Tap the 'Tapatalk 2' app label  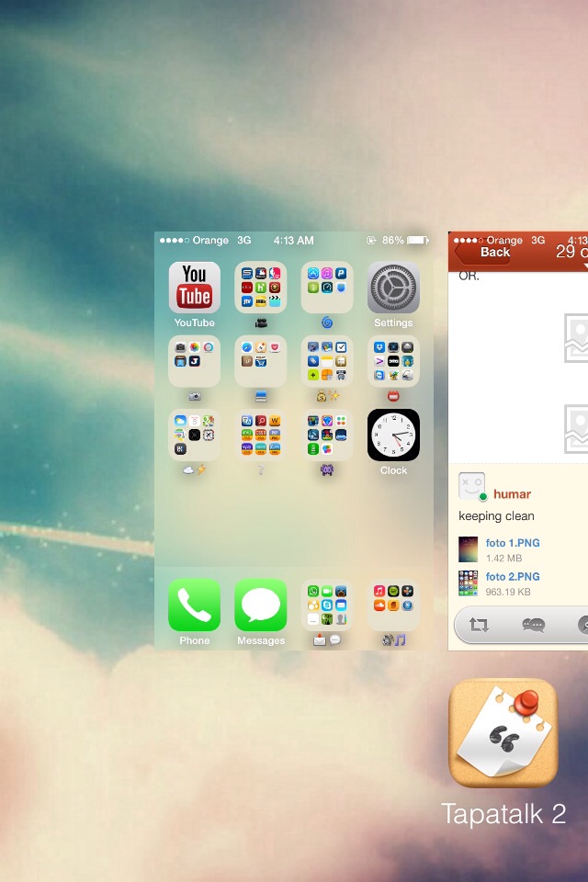point(503,814)
